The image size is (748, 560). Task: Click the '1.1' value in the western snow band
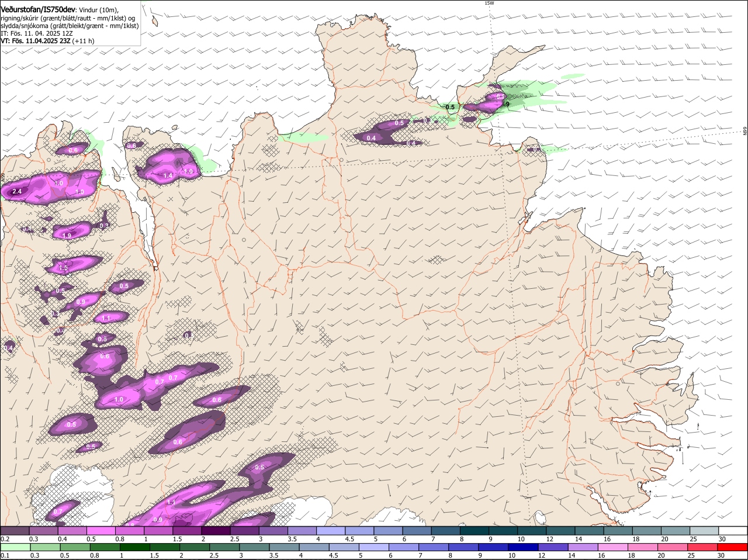[106, 319]
